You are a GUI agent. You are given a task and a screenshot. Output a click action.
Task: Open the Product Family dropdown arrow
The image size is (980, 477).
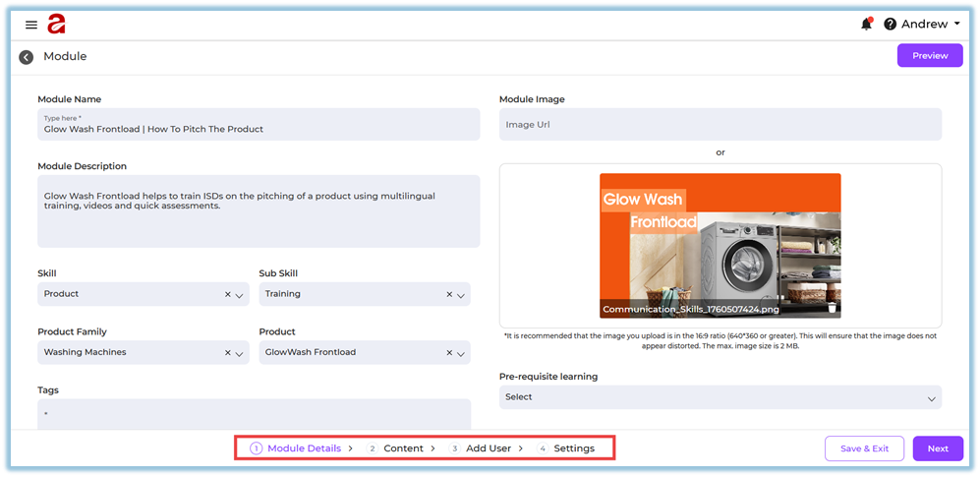coord(239,353)
